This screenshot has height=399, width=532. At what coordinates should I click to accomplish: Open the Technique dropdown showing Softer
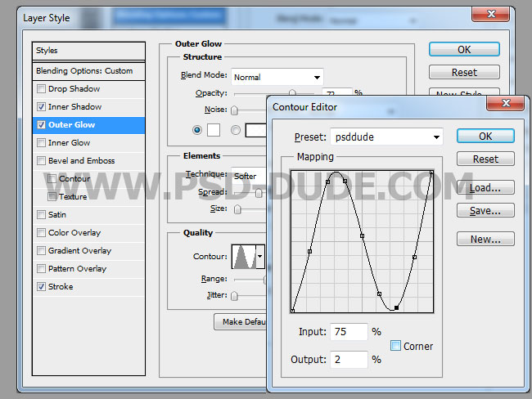[x=249, y=176]
